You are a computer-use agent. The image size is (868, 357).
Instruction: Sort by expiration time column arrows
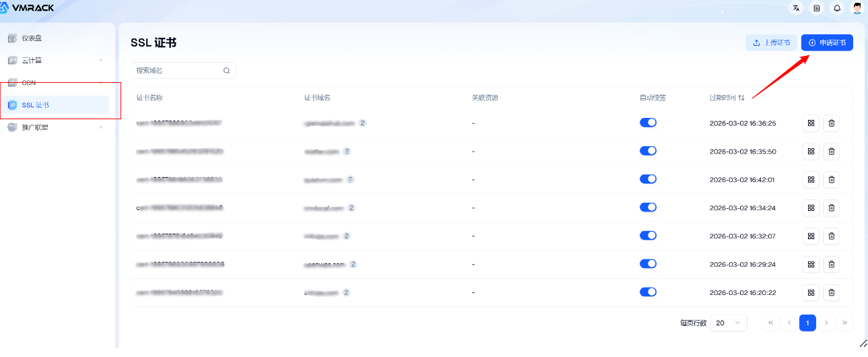[x=741, y=98]
